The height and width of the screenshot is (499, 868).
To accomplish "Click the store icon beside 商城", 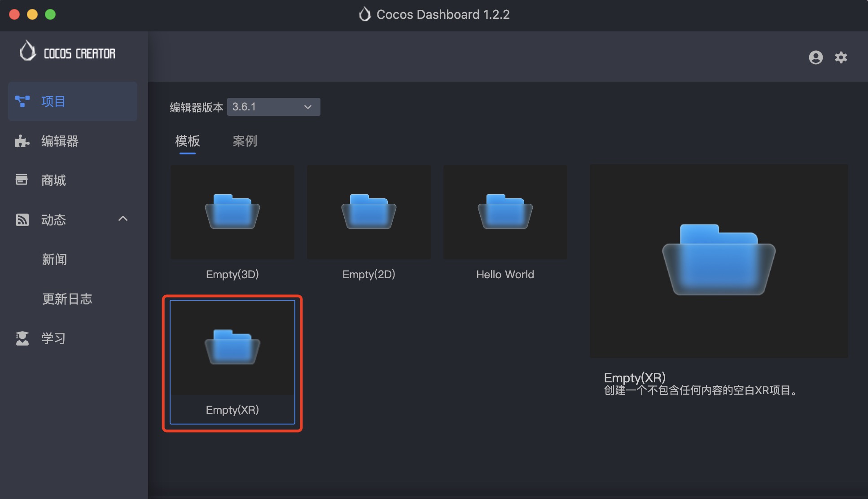I will click(22, 179).
